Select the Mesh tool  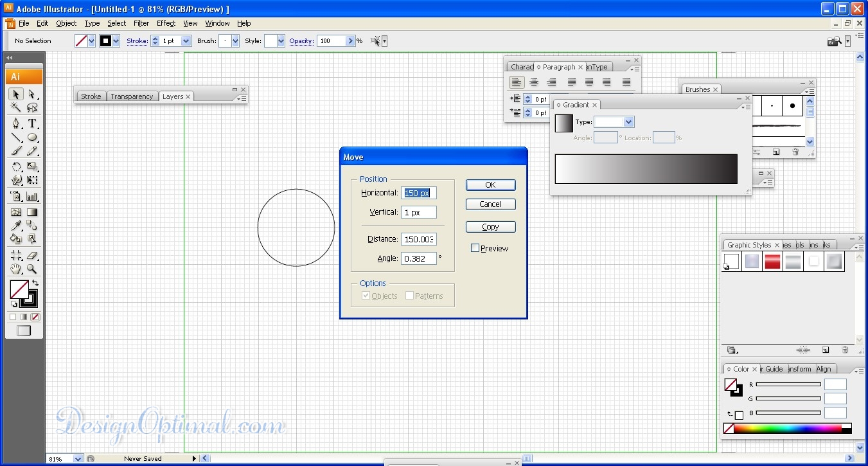[16, 212]
